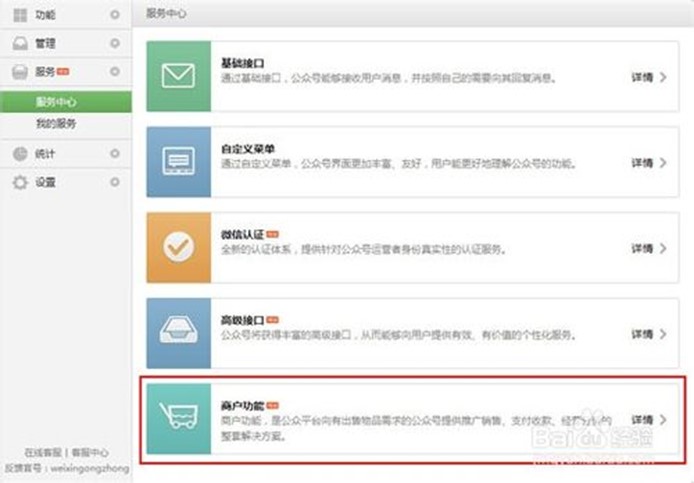Click the 自定义菜单 description text

click(x=399, y=164)
